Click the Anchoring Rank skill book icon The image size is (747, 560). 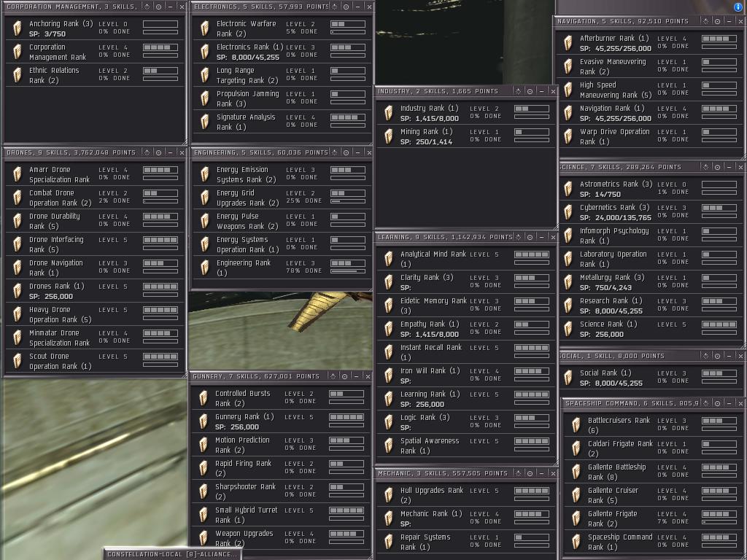(x=18, y=28)
